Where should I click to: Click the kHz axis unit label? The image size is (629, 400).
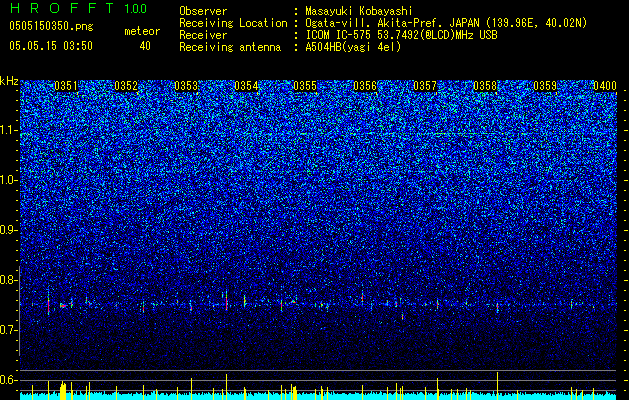[9, 81]
